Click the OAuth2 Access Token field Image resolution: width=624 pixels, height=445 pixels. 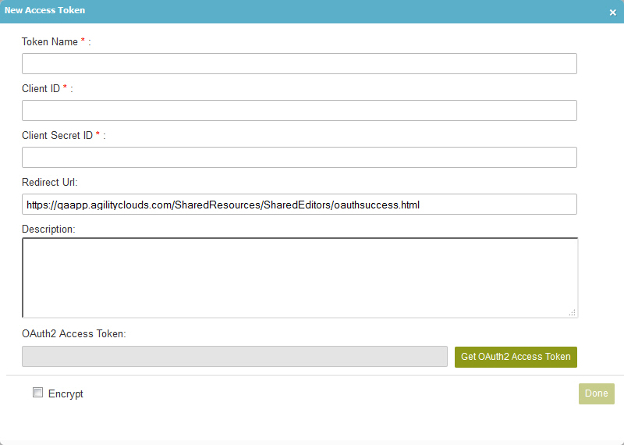coord(235,356)
